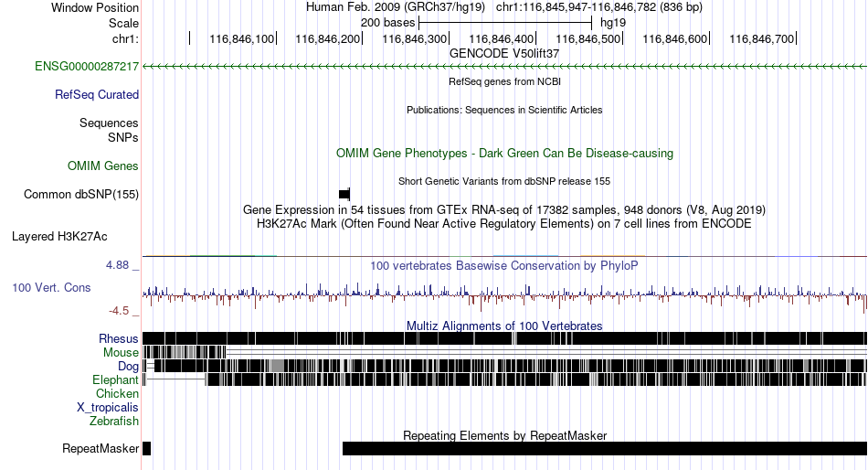This screenshot has width=868, height=470.
Task: Click the Mouse alignment block
Action: 185,352
